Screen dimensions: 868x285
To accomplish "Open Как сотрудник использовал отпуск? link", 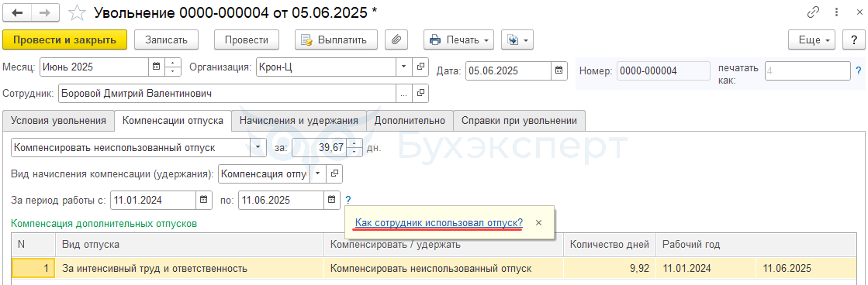I will click(439, 222).
